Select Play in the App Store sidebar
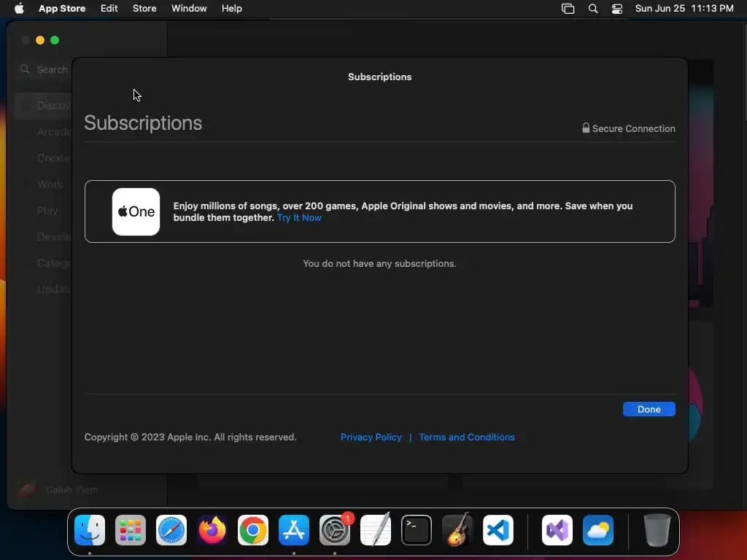 47,211
